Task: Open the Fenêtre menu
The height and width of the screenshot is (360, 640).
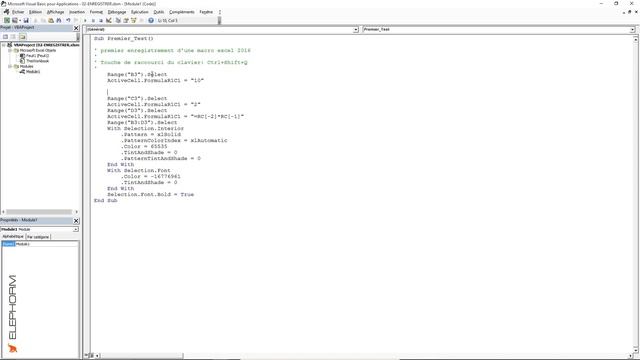Action: click(207, 12)
